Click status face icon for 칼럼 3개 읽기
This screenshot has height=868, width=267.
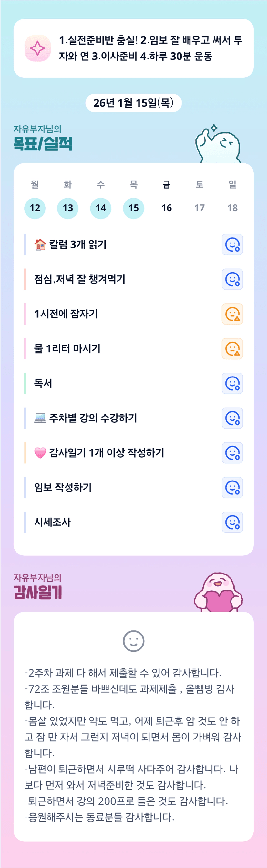pos(232,245)
